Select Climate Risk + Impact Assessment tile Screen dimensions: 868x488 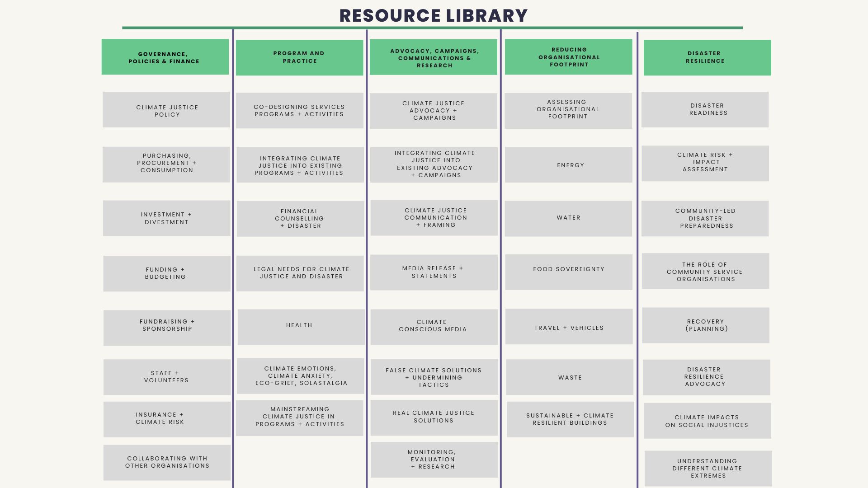[706, 164]
